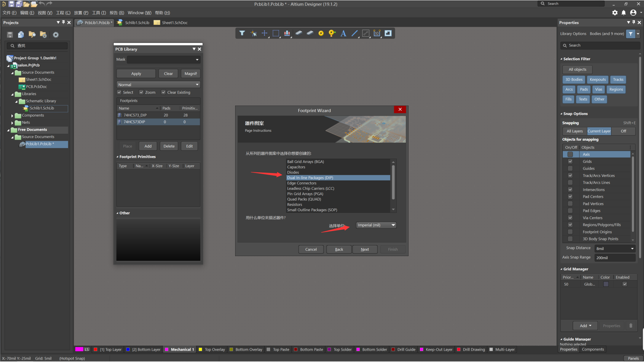The image size is (644, 362).
Task: Toggle the Global grid Enabled checkbox
Action: tap(625, 284)
